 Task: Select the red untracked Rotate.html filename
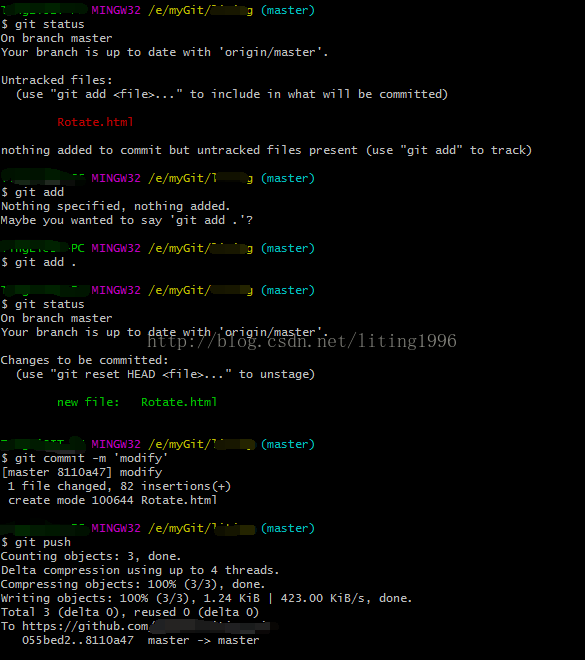pyautogui.click(x=96, y=122)
